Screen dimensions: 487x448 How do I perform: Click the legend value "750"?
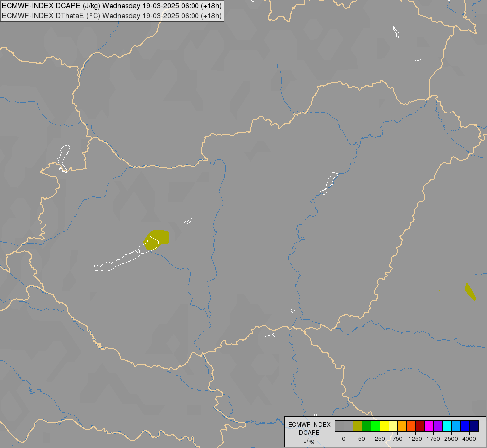click(x=397, y=439)
